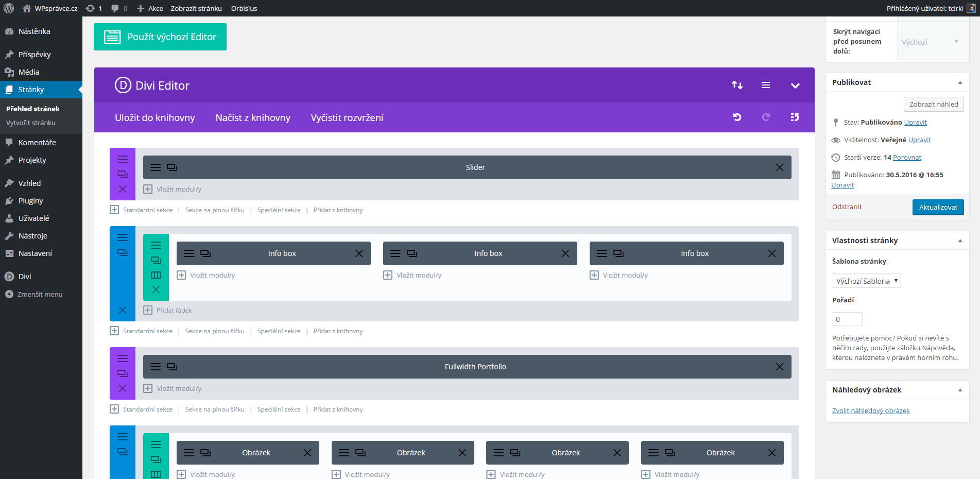
Task: Edit visibility via Upravit next to Veřejné
Action: (x=919, y=140)
